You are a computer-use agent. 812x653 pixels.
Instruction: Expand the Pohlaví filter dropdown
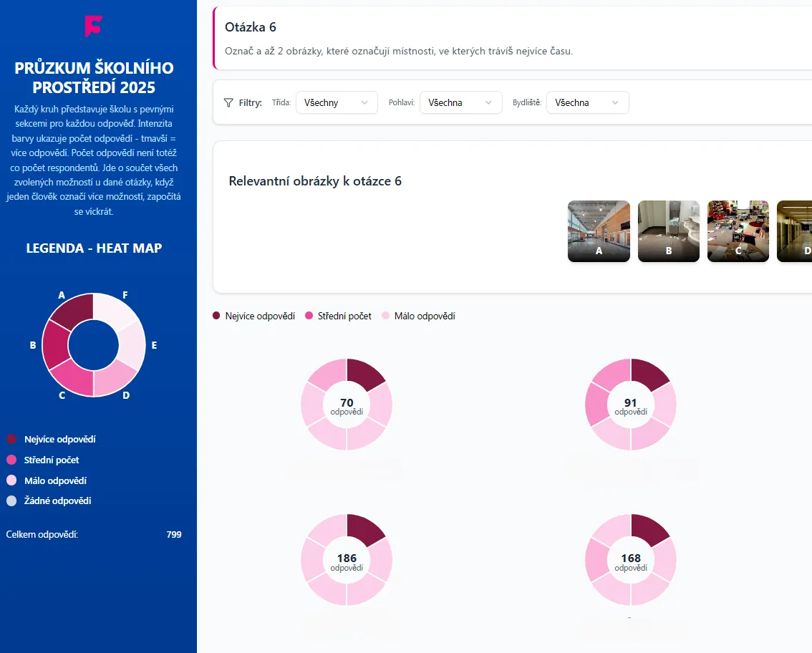460,102
